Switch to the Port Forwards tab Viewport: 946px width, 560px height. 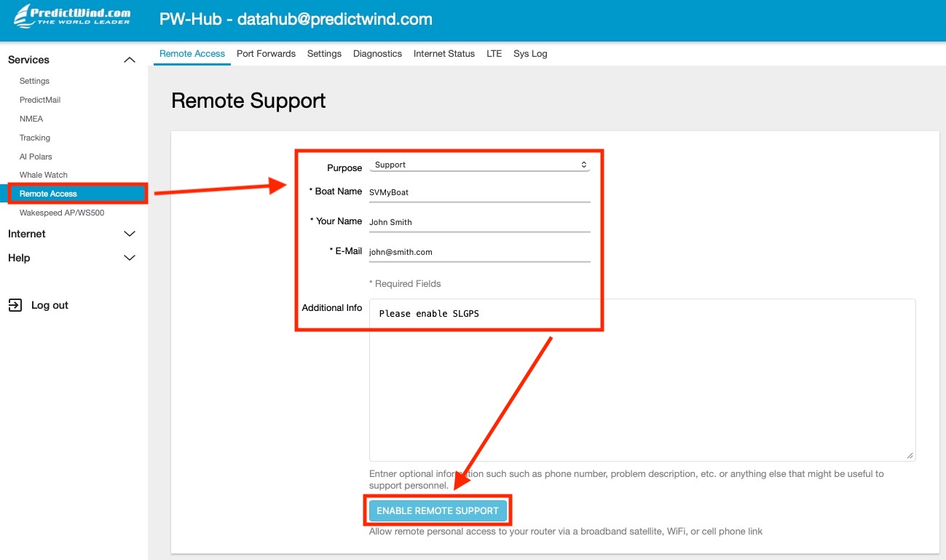(x=266, y=53)
